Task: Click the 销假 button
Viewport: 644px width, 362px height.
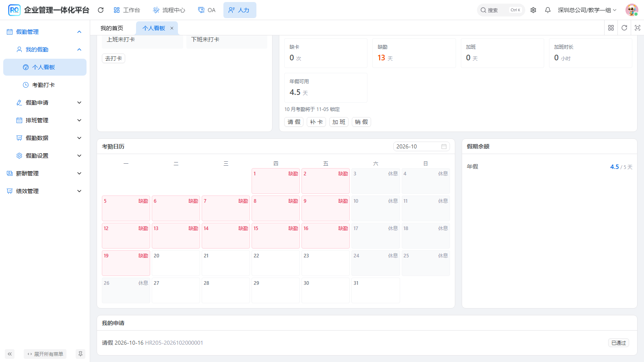Action: click(361, 122)
